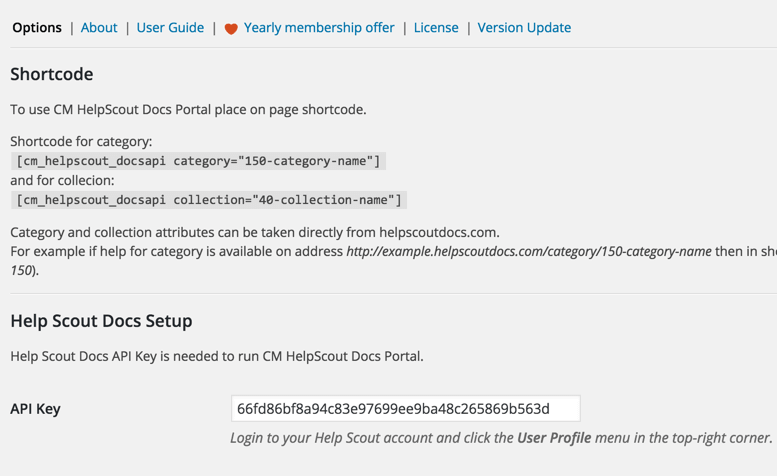
Task: Click the 'API Key is needed' description text
Action: click(x=216, y=356)
